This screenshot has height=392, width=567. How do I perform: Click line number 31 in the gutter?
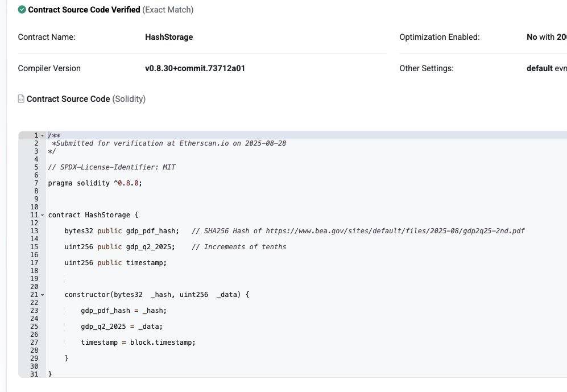34,374
